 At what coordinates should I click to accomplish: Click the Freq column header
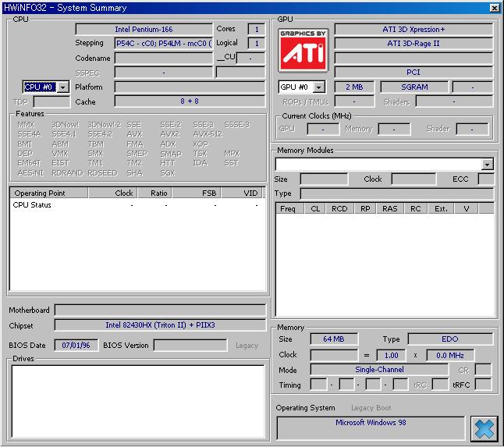(x=290, y=208)
